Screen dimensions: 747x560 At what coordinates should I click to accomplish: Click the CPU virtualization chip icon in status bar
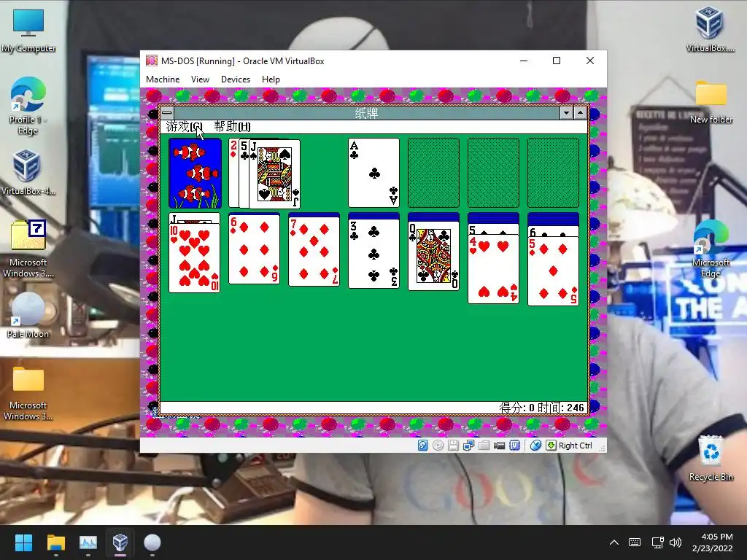point(514,446)
